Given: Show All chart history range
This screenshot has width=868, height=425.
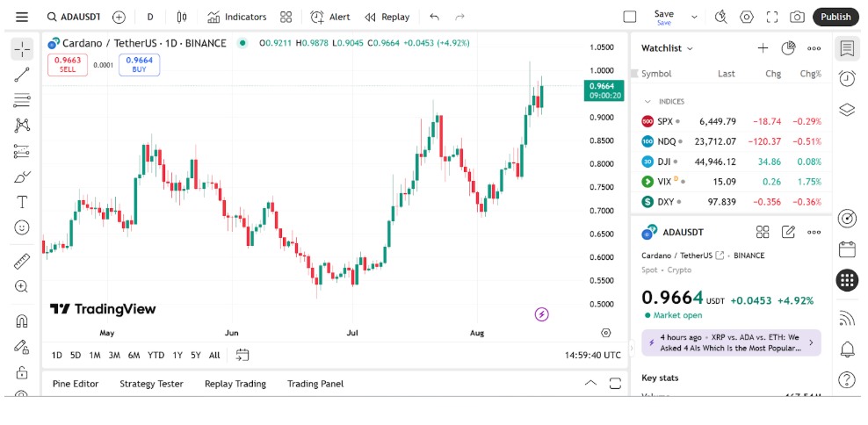Looking at the screenshot, I should pyautogui.click(x=214, y=356).
